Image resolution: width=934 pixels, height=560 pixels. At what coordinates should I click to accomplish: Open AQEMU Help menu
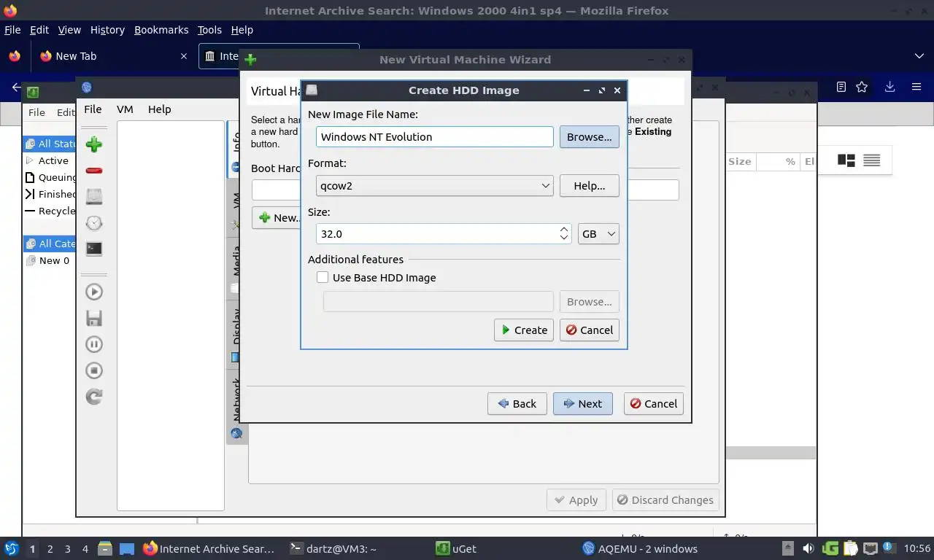point(159,109)
